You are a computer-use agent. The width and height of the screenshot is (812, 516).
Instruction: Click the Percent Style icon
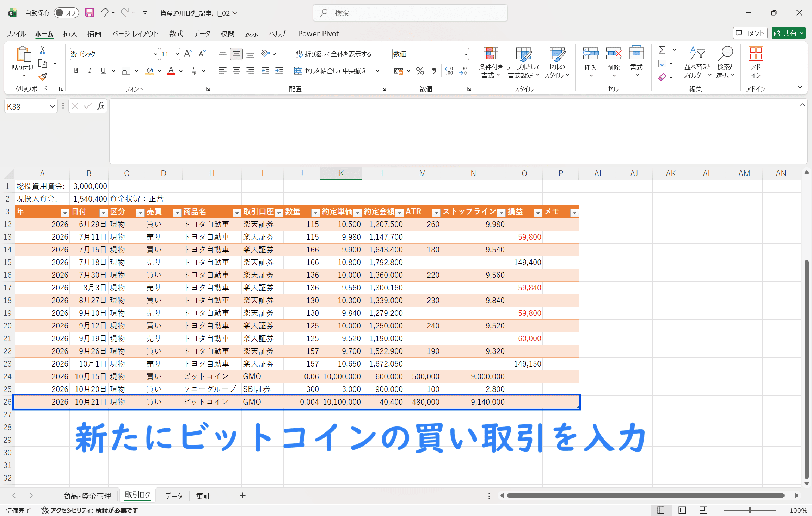(x=420, y=71)
